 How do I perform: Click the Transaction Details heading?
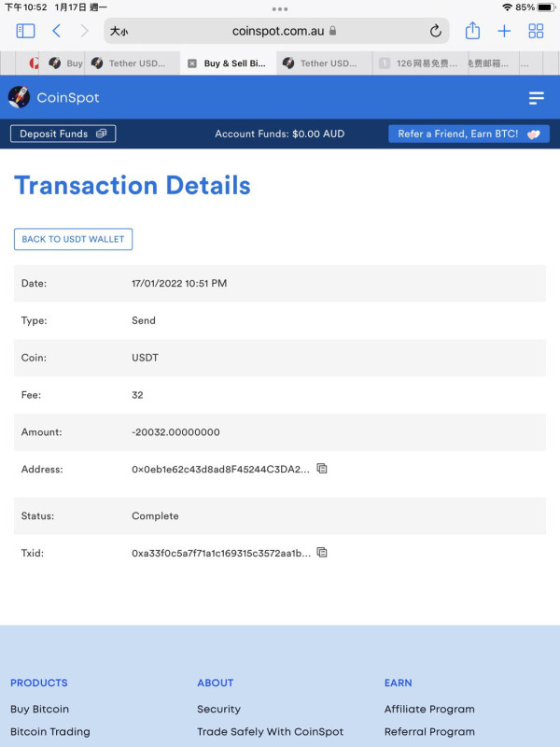coord(133,185)
